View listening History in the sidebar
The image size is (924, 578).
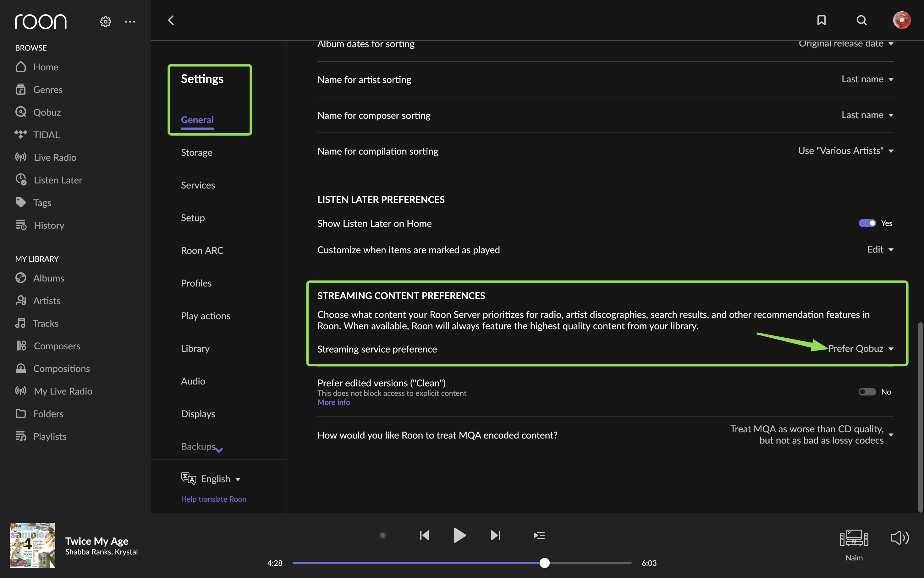[49, 225]
